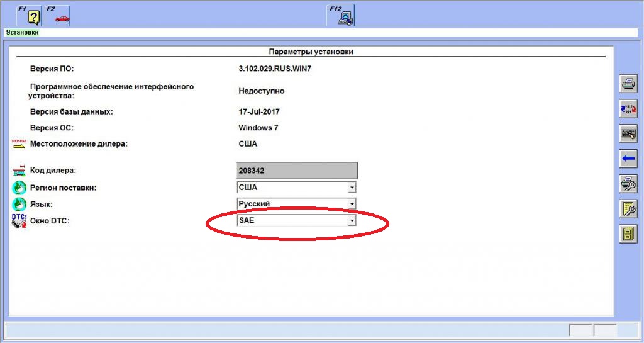
Task: Click the yellow filing cabinet icon
Action: [x=628, y=233]
